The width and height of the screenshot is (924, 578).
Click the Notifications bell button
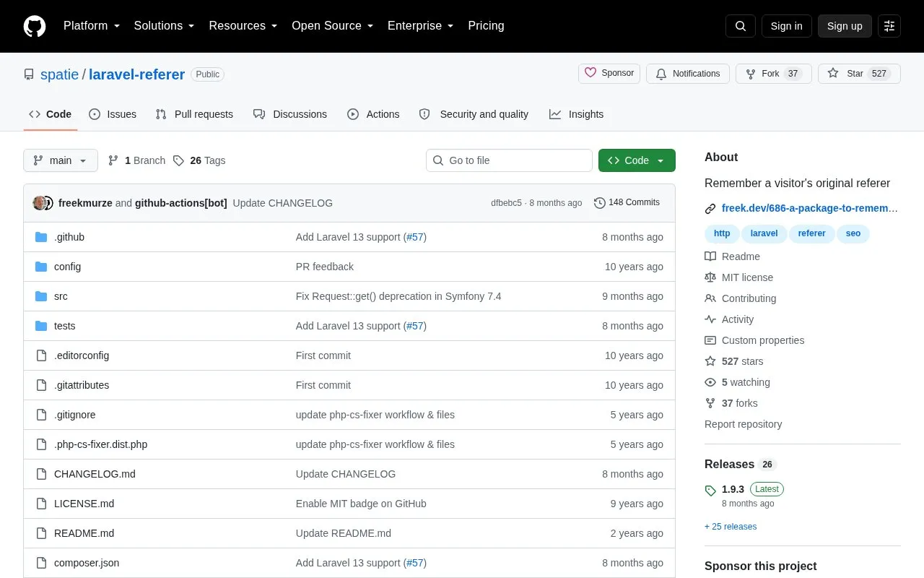(x=688, y=74)
